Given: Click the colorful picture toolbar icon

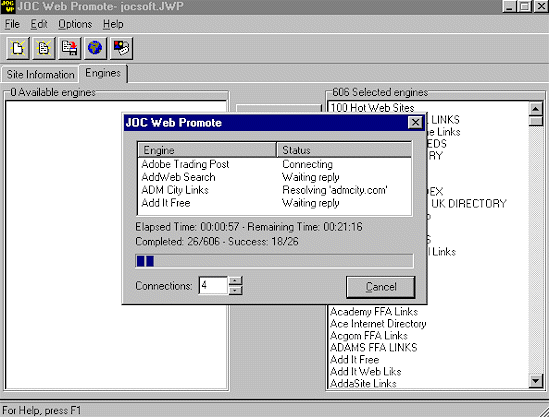Looking at the screenshot, I should 121,48.
